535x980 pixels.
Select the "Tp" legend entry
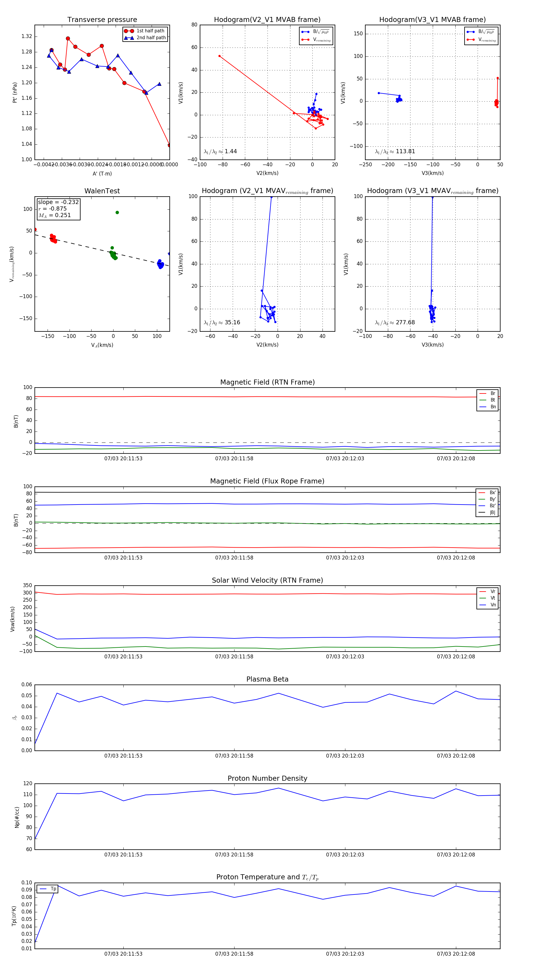pyautogui.click(x=48, y=889)
